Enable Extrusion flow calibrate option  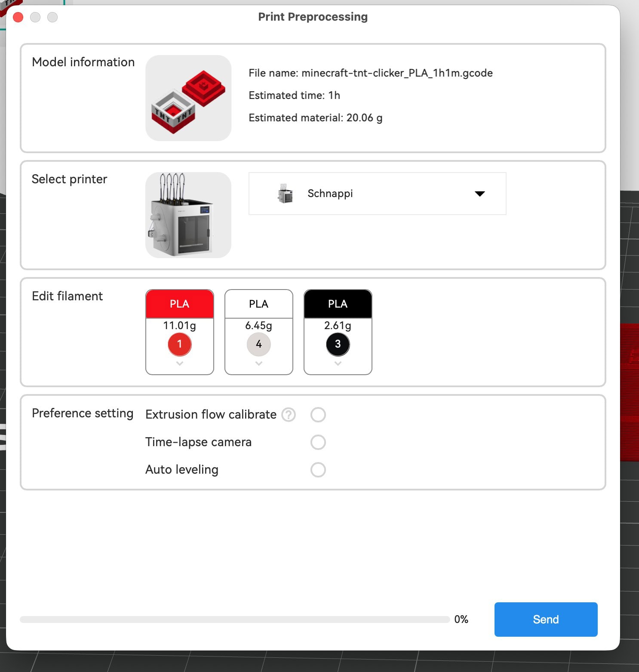pos(318,415)
